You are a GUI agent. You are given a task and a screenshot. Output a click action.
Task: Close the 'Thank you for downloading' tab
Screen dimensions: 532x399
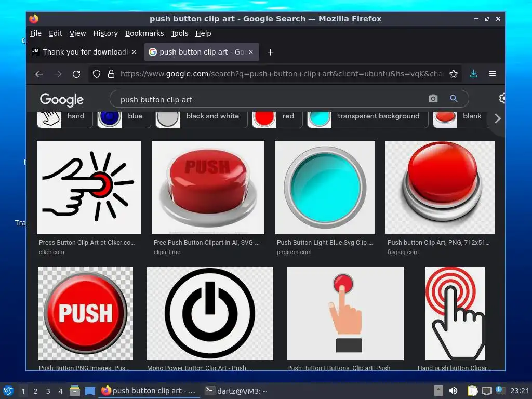tap(134, 52)
